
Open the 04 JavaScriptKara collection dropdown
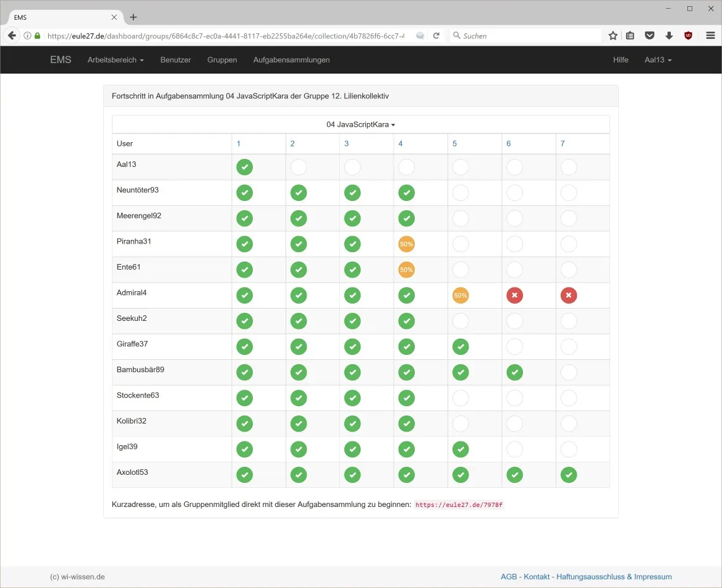click(360, 124)
